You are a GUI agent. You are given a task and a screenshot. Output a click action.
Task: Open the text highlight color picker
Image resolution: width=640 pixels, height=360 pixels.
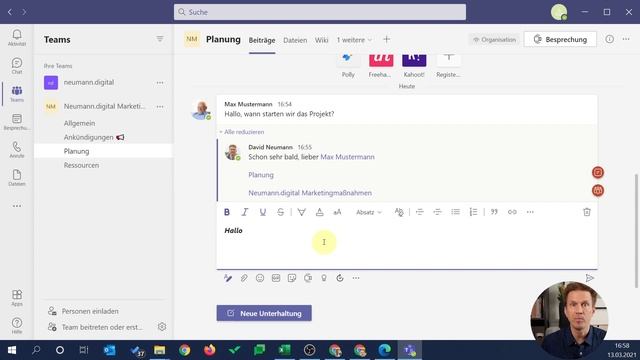click(x=301, y=212)
